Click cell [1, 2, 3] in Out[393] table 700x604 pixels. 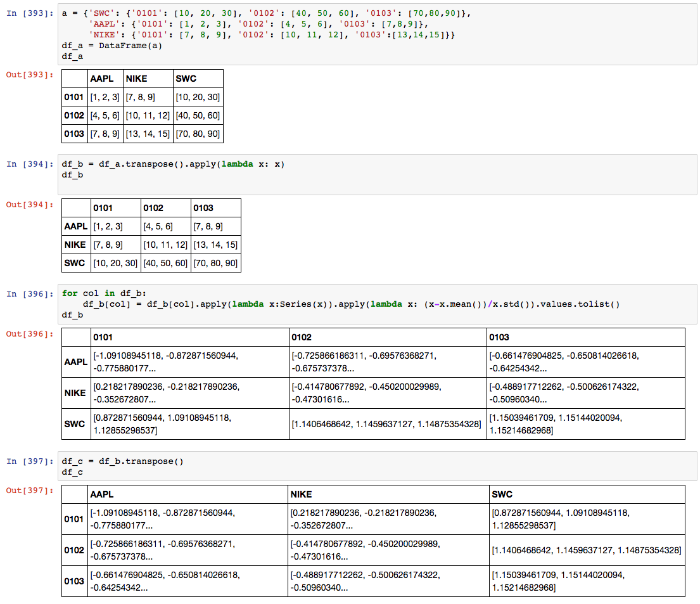[x=105, y=97]
